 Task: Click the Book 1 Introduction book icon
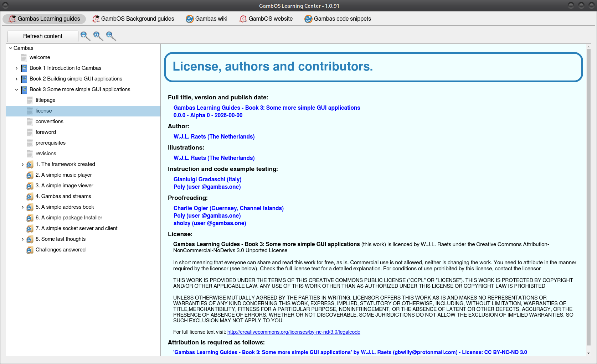click(24, 68)
